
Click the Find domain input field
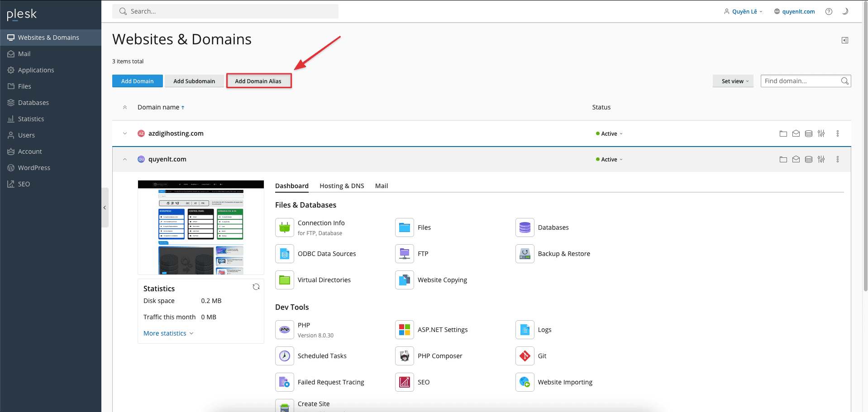point(800,81)
